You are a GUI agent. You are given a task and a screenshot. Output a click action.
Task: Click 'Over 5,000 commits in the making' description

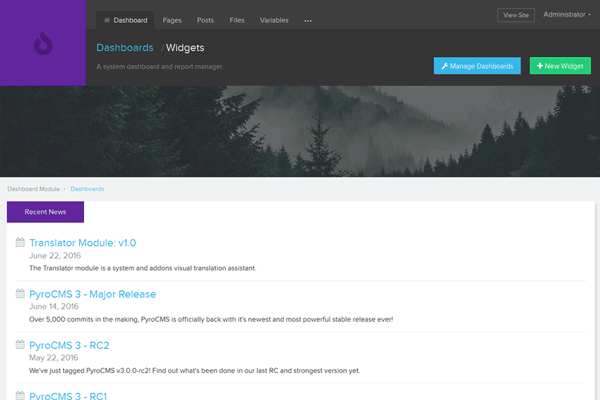pos(211,320)
